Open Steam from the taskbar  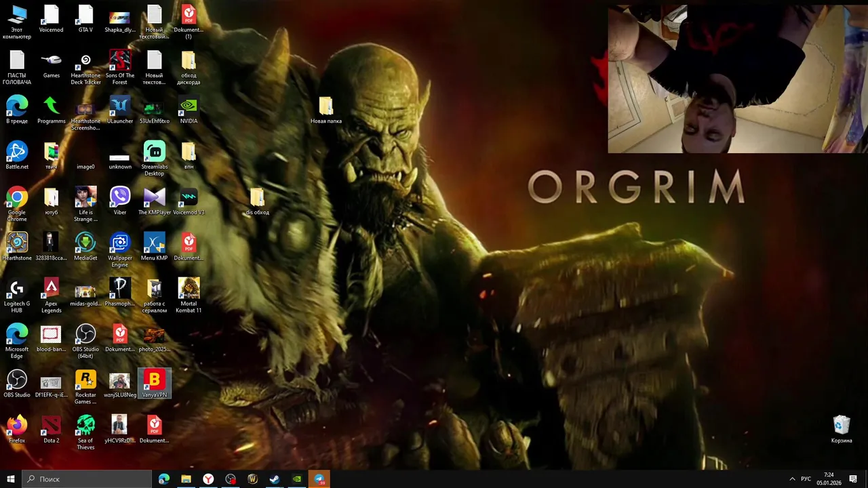pos(275,479)
